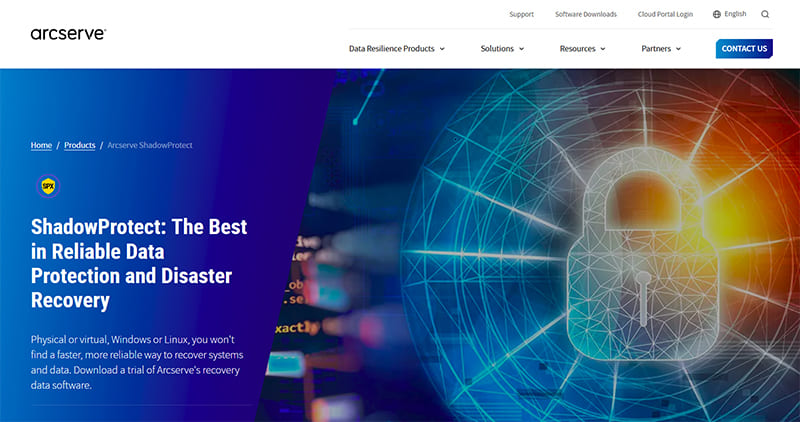Click the padlock hero image
Screen dimensions: 800x422
click(644, 254)
